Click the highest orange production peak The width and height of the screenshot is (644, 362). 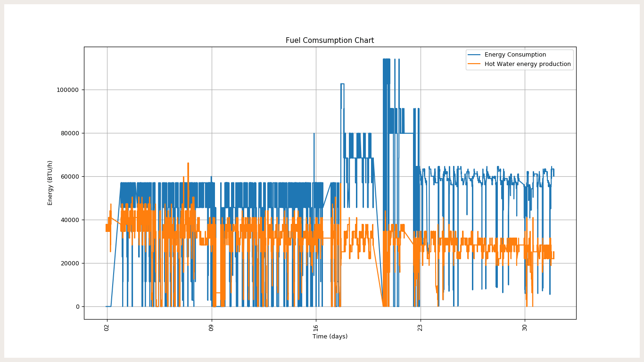(187, 164)
